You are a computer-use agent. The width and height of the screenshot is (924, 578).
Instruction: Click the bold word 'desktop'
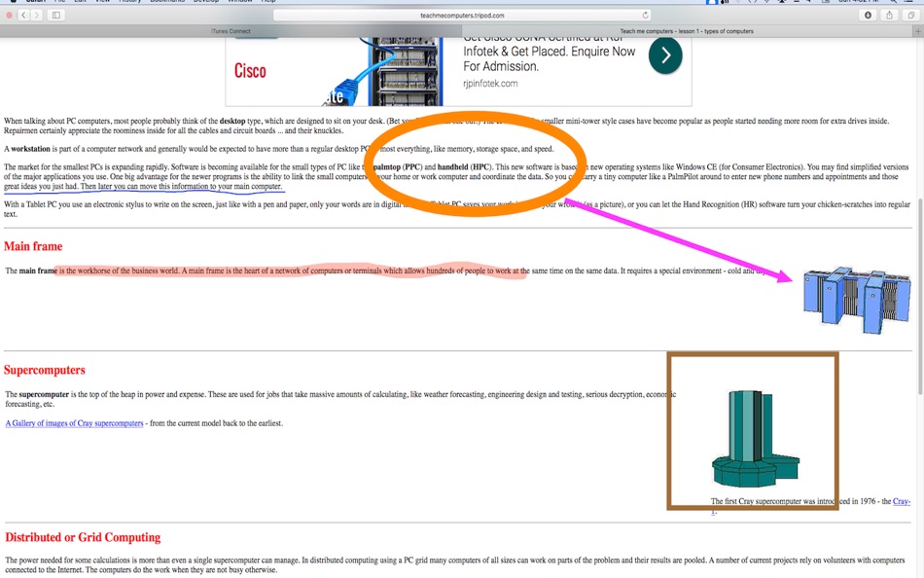pos(232,121)
